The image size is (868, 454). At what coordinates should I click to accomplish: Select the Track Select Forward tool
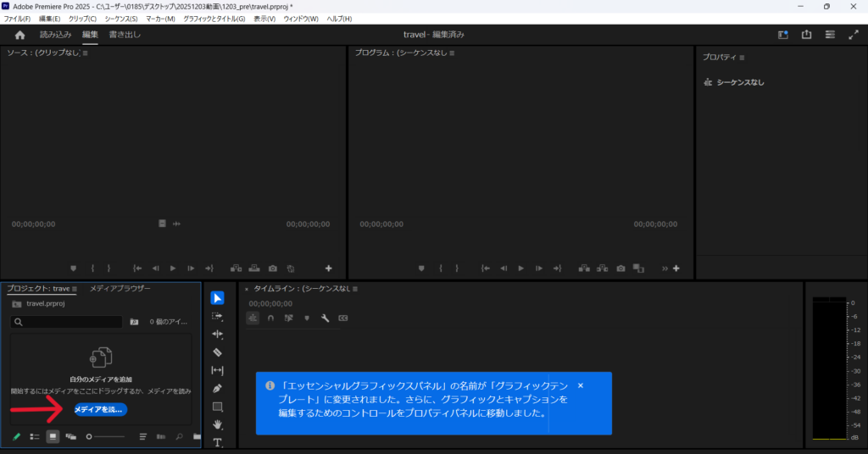click(x=217, y=316)
